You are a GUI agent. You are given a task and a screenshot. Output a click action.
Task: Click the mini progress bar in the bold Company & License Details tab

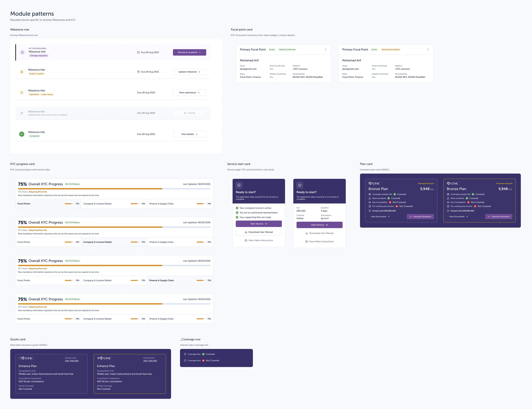click(x=135, y=242)
